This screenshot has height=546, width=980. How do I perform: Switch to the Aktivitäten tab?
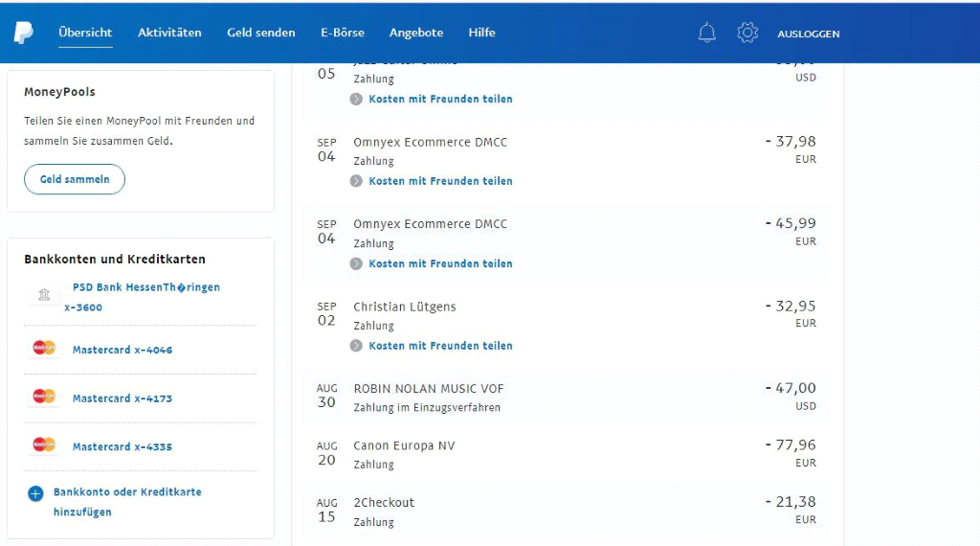[x=169, y=33]
